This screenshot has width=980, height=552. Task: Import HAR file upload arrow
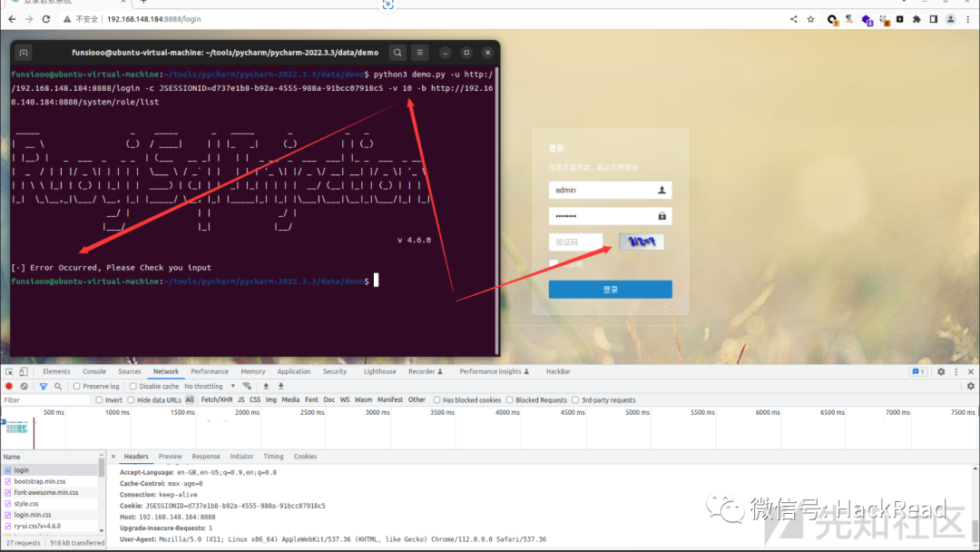pos(266,387)
